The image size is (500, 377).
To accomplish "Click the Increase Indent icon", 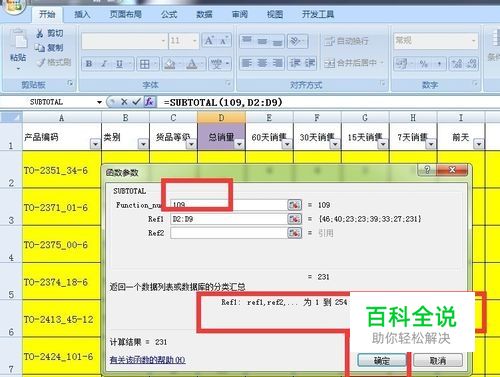I will pyautogui.click(x=310, y=63).
